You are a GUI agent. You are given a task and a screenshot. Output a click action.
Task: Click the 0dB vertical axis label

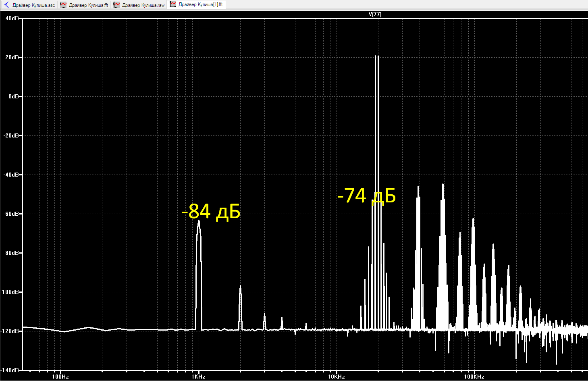[13, 97]
